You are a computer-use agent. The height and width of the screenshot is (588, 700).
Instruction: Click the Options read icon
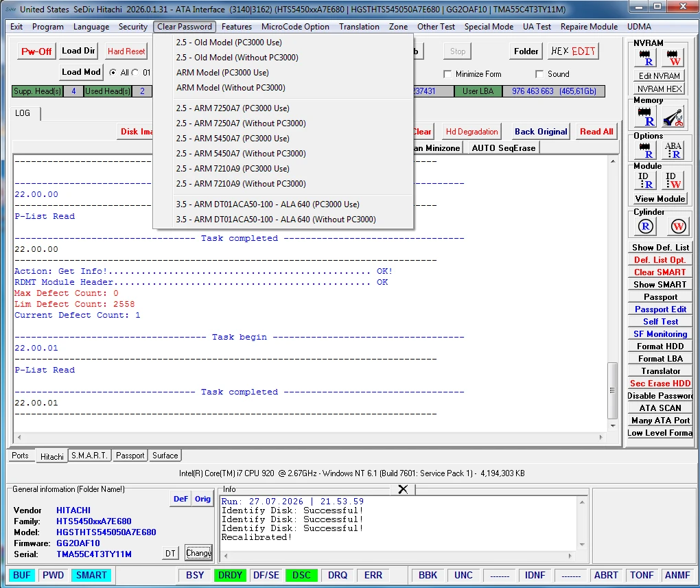[645, 150]
